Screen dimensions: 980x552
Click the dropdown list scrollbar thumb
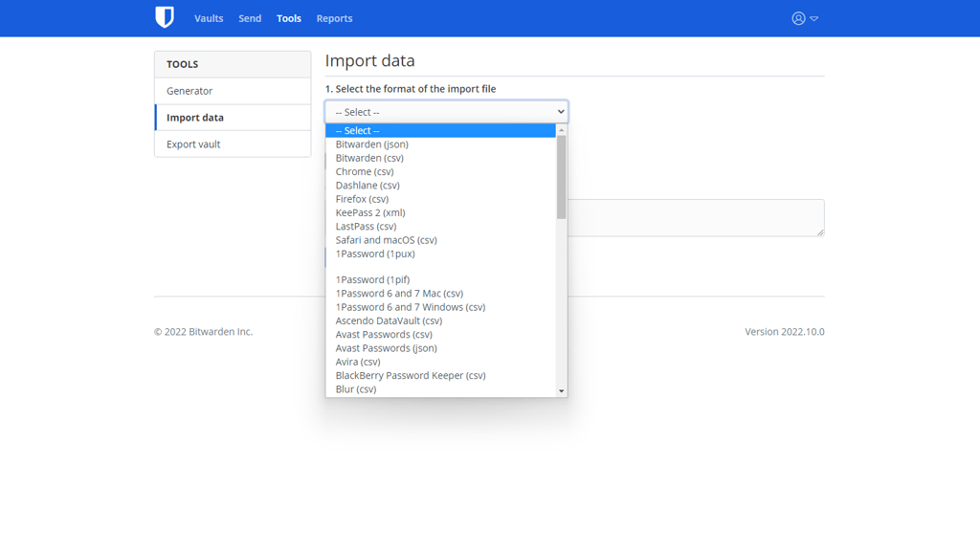pyautogui.click(x=561, y=177)
